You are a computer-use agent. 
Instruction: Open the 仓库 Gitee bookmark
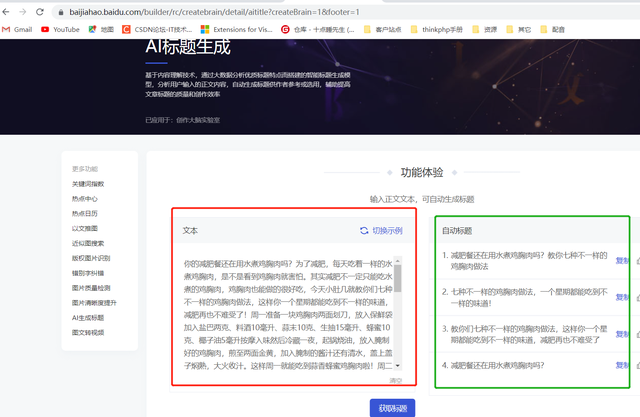[318, 29]
